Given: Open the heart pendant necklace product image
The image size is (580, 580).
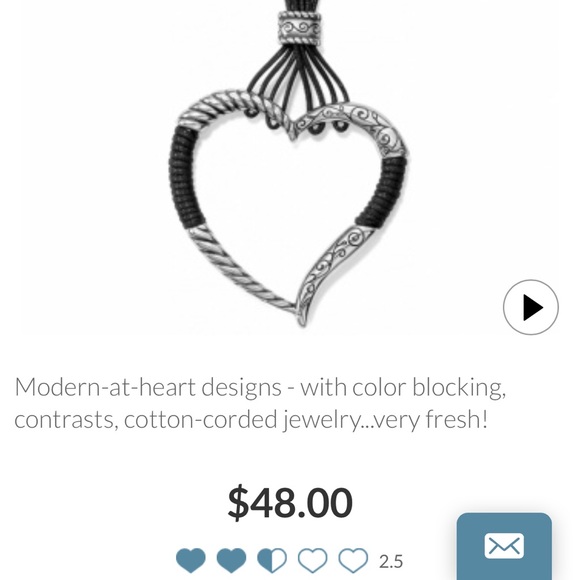Looking at the screenshot, I should click(x=290, y=166).
